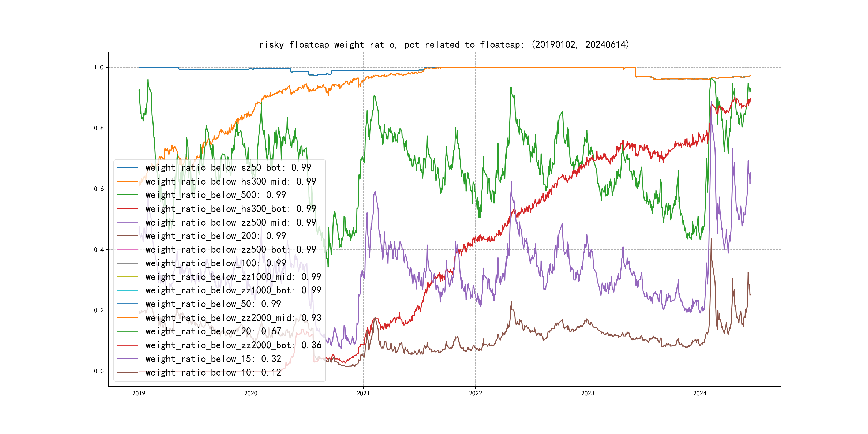This screenshot has height=434, width=868.
Task: Click the 2024 x-axis tick label
Action: [x=699, y=393]
